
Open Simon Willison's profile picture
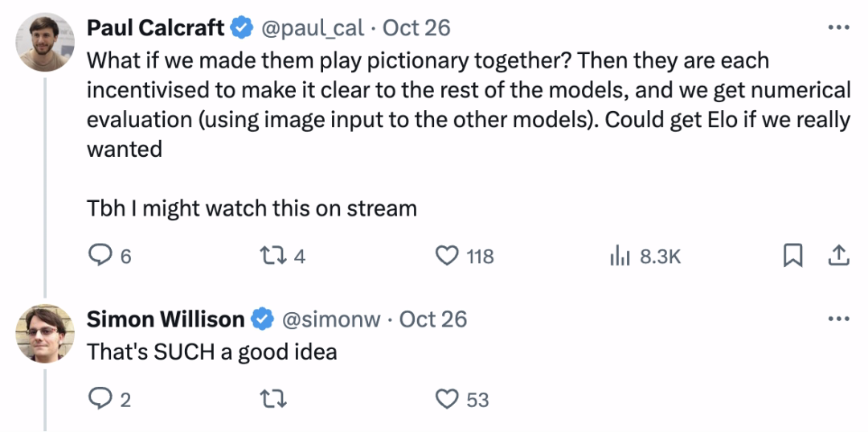(45, 334)
